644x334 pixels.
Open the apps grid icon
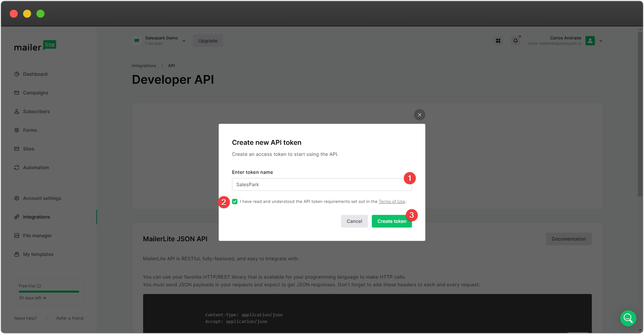pos(498,41)
